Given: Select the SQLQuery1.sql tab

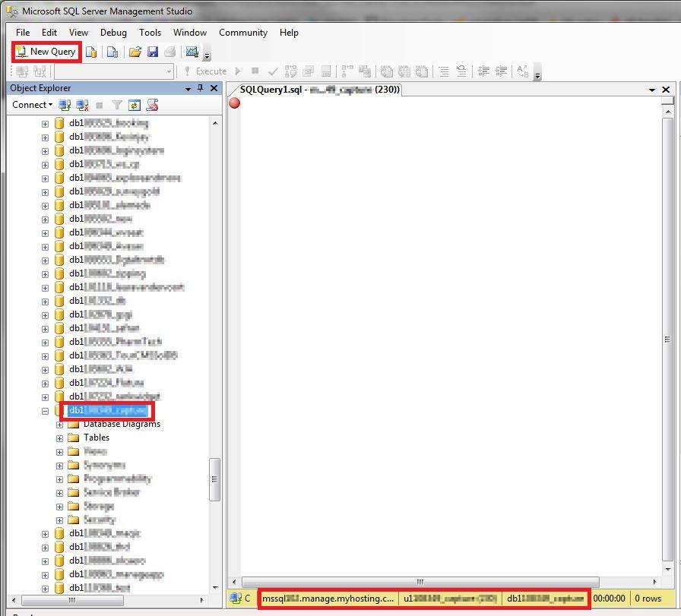Looking at the screenshot, I should pyautogui.click(x=320, y=90).
